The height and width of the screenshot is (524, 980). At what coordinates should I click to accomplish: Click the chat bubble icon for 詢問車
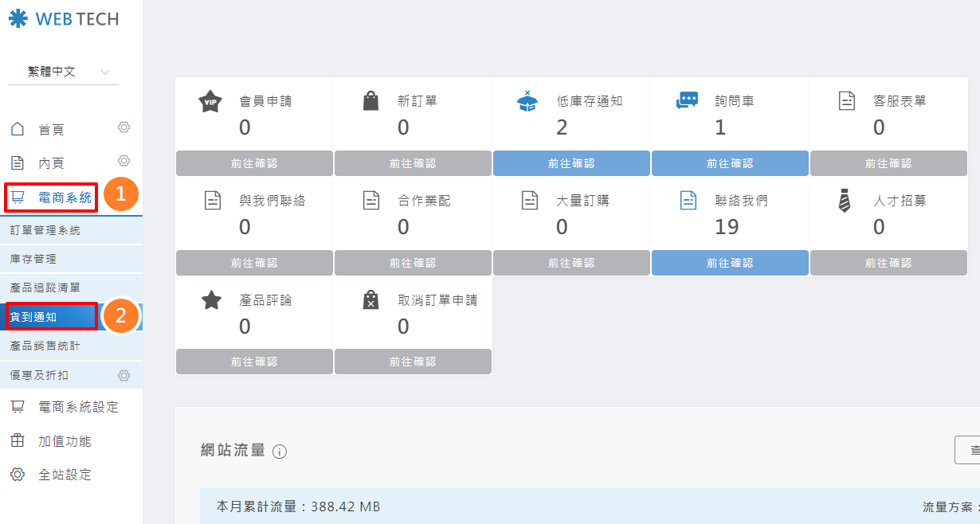click(x=687, y=101)
